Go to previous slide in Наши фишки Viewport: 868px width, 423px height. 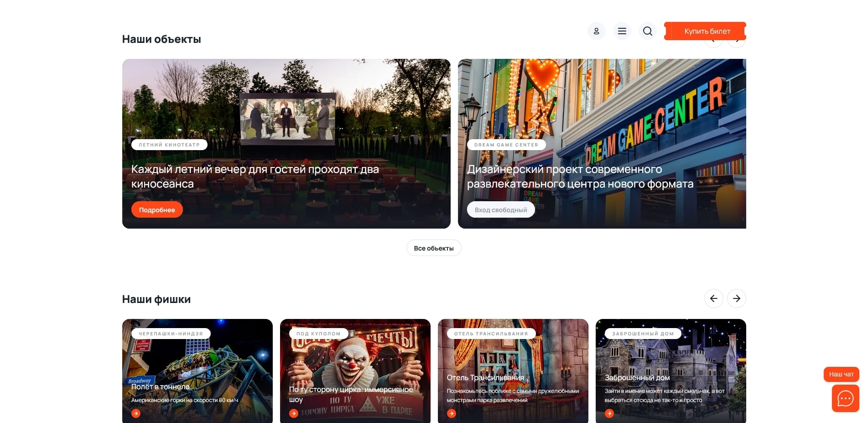coord(713,298)
